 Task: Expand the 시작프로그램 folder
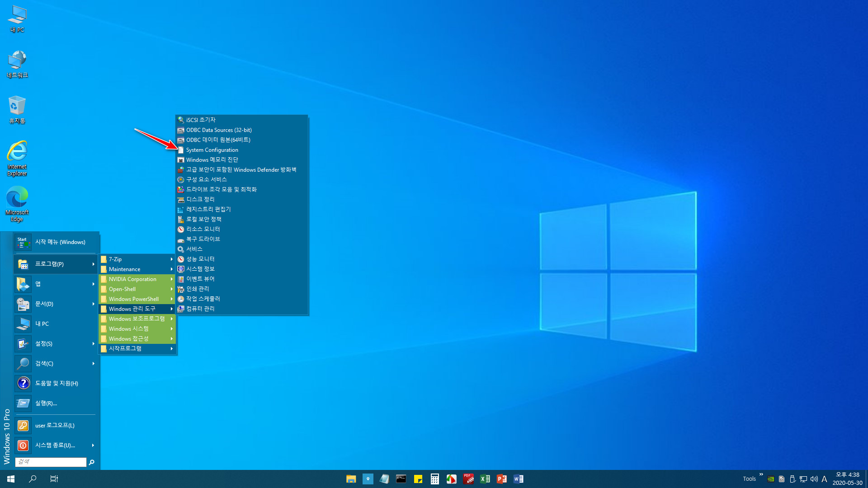click(x=137, y=349)
